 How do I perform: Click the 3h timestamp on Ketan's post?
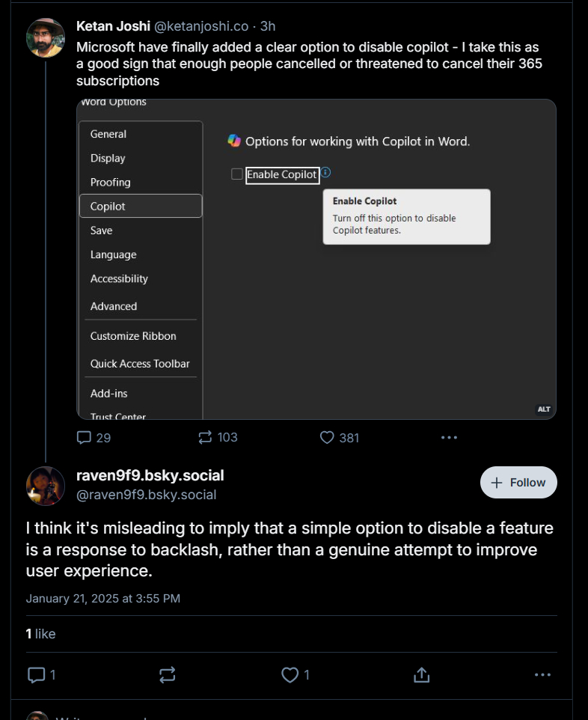click(268, 26)
